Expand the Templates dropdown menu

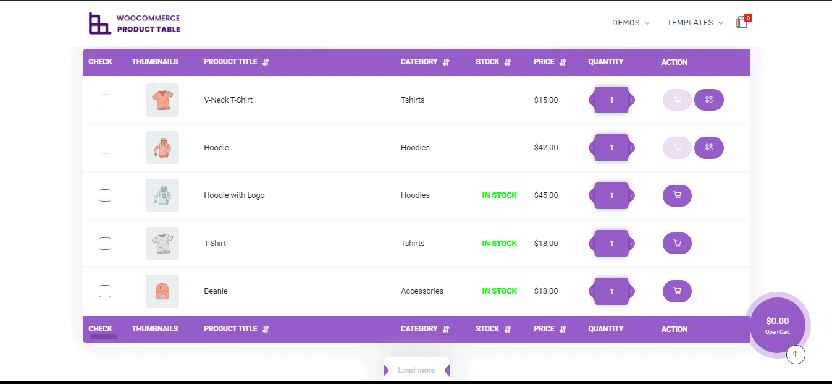[x=696, y=23]
